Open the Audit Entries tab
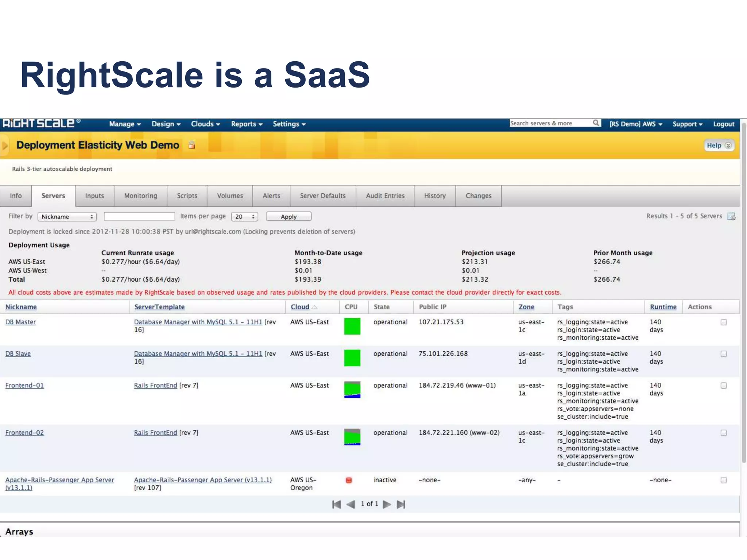The height and width of the screenshot is (560, 747). 385,196
